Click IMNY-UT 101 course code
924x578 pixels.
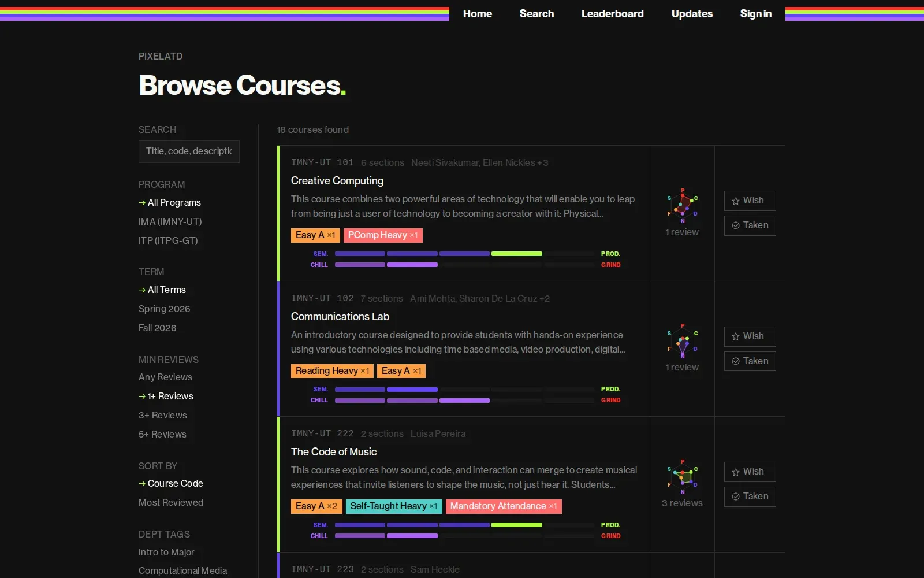pos(322,162)
